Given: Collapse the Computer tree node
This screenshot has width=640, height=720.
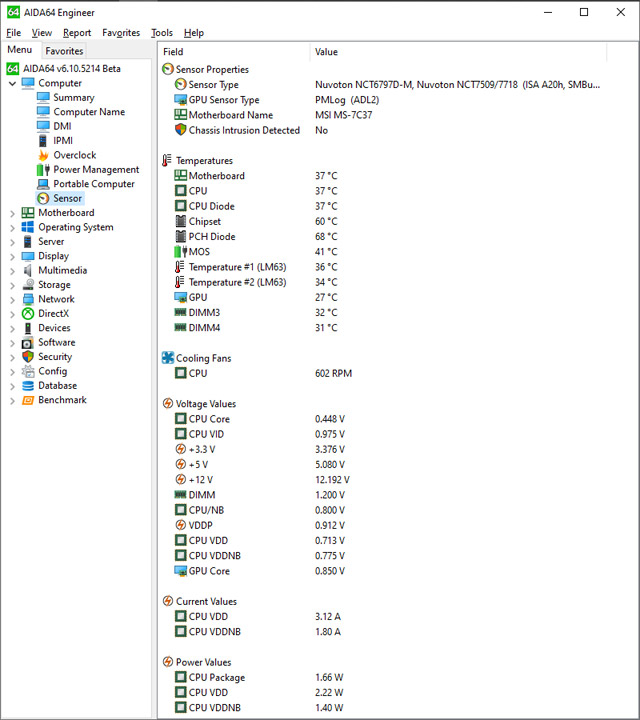Looking at the screenshot, I should 12,84.
